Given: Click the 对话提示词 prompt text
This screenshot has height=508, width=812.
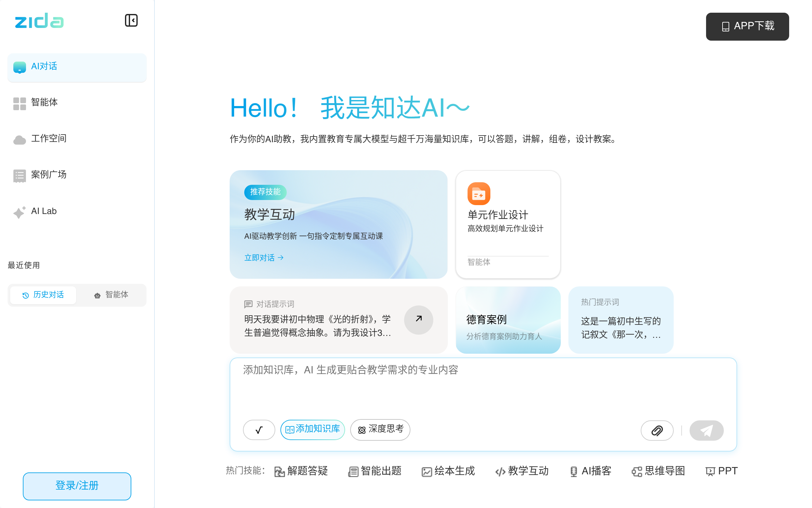Looking at the screenshot, I should click(x=318, y=326).
